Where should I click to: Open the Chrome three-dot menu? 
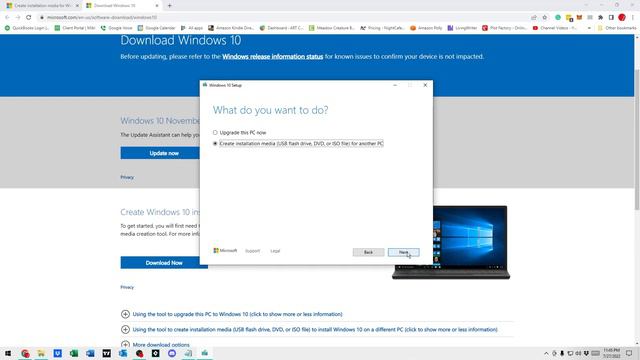coord(633,18)
